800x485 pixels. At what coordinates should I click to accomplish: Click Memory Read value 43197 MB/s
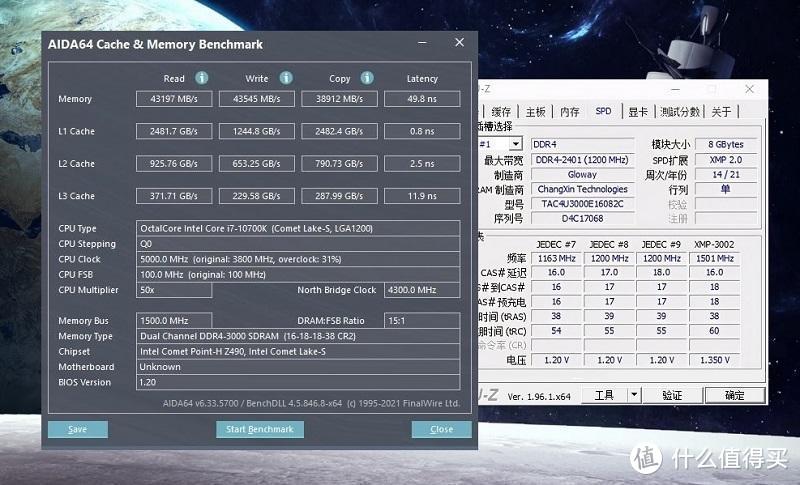coord(174,99)
